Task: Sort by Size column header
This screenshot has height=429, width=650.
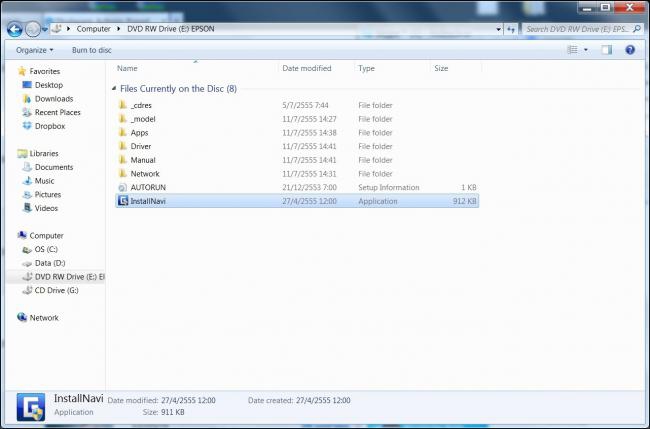Action: click(x=441, y=68)
